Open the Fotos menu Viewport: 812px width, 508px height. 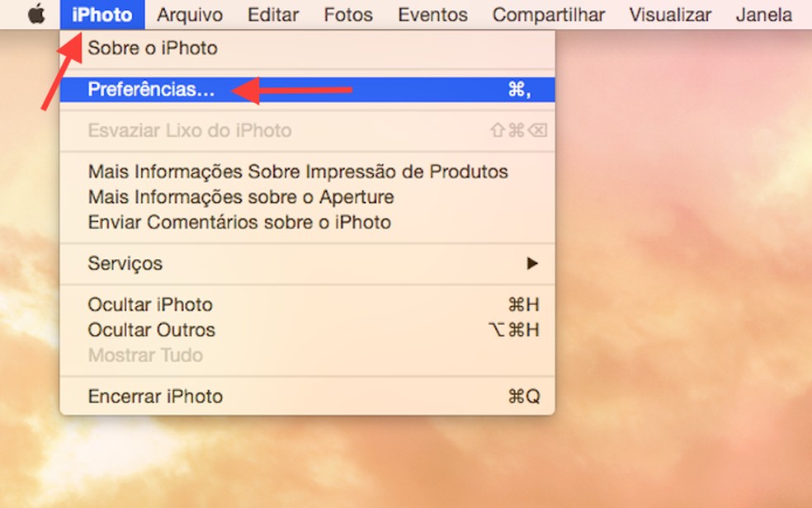[347, 14]
